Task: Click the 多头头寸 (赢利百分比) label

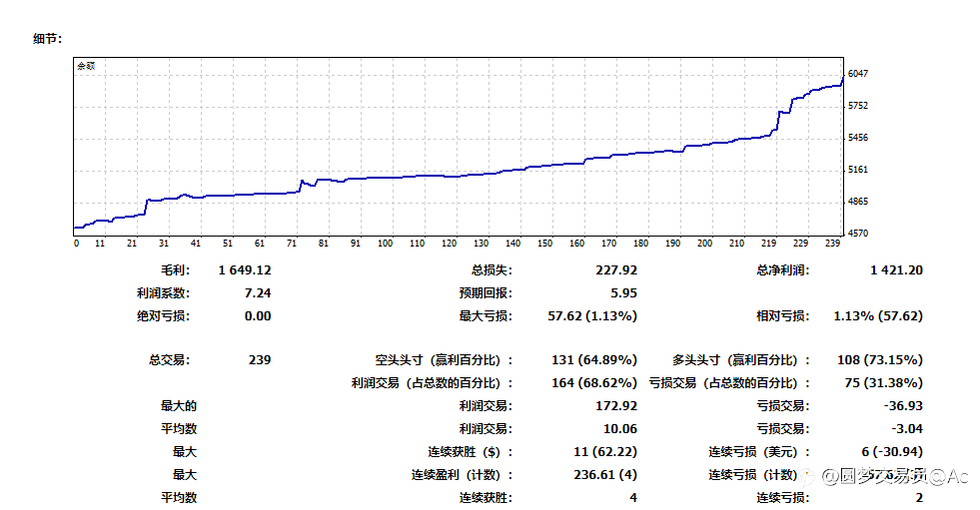Action: tap(741, 360)
